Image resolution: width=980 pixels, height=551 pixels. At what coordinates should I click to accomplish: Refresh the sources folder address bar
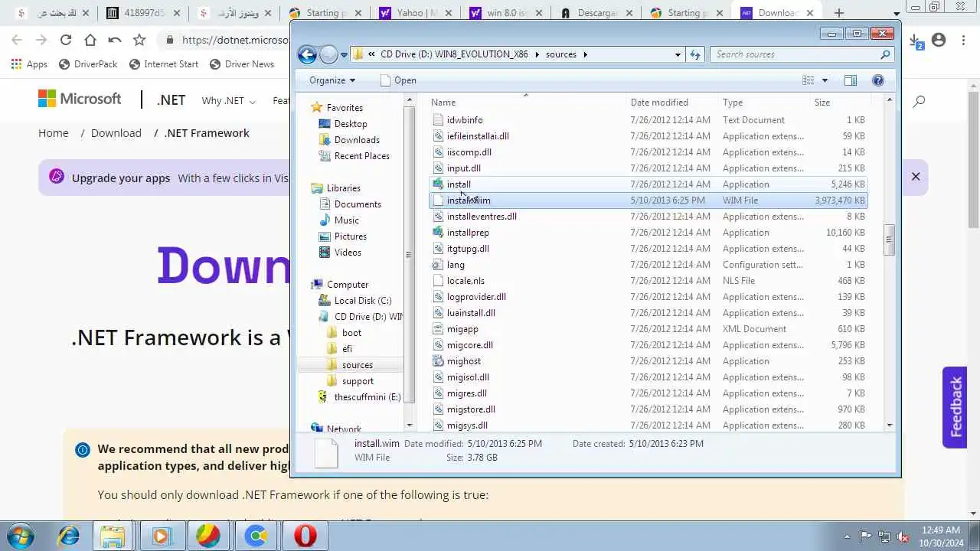695,54
